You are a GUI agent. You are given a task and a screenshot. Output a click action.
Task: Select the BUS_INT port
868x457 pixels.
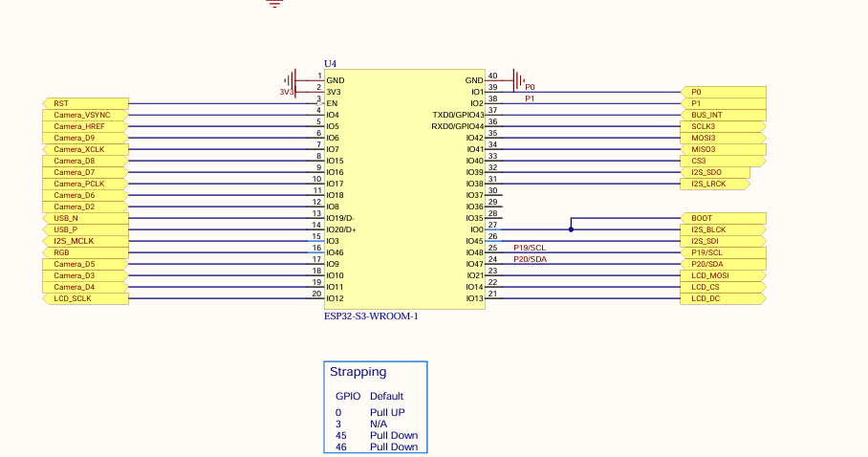coord(723,115)
